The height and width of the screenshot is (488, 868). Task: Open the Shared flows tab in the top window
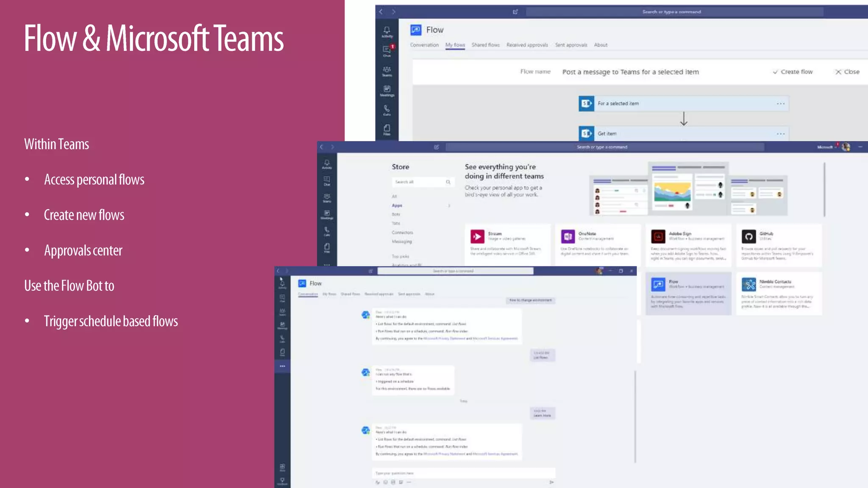tap(485, 45)
